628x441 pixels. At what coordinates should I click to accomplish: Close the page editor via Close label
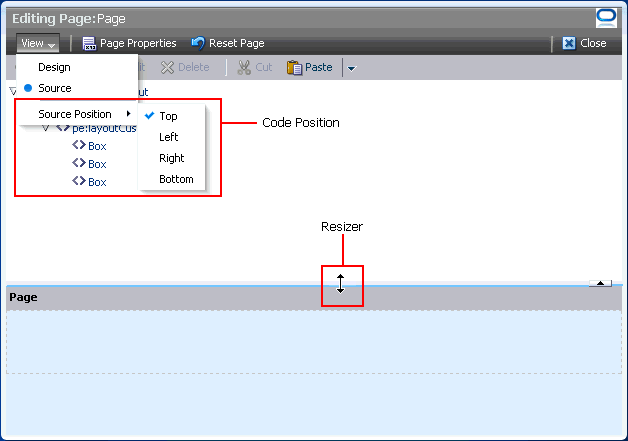pos(593,43)
